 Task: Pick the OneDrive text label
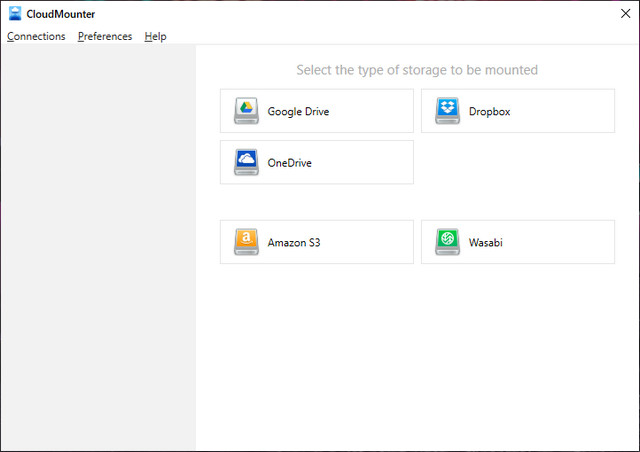[x=289, y=163]
